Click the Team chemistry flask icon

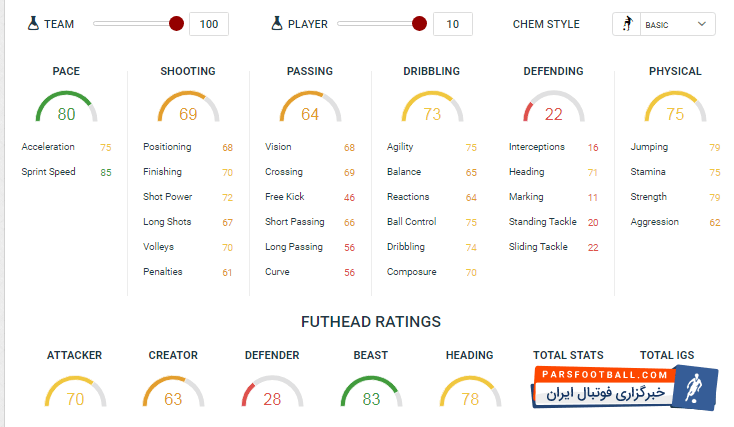click(x=34, y=23)
